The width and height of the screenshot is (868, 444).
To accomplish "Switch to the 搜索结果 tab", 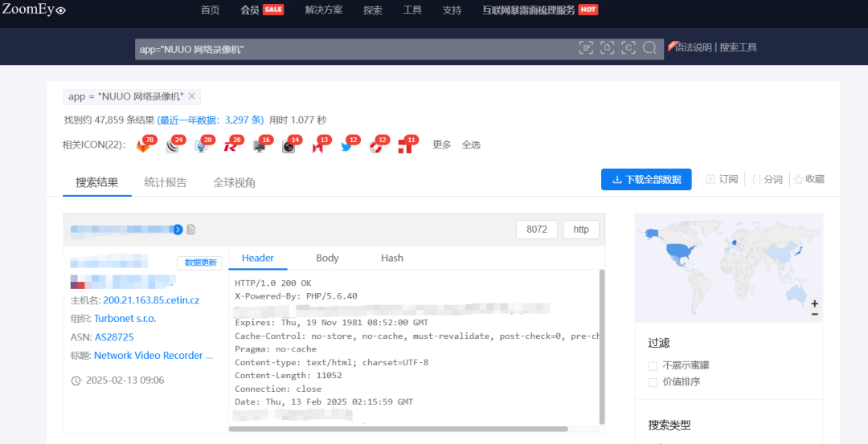I will tap(97, 182).
